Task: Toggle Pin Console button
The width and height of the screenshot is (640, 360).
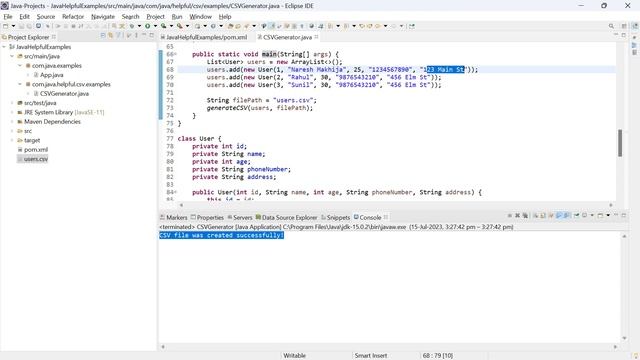Action: [576, 216]
